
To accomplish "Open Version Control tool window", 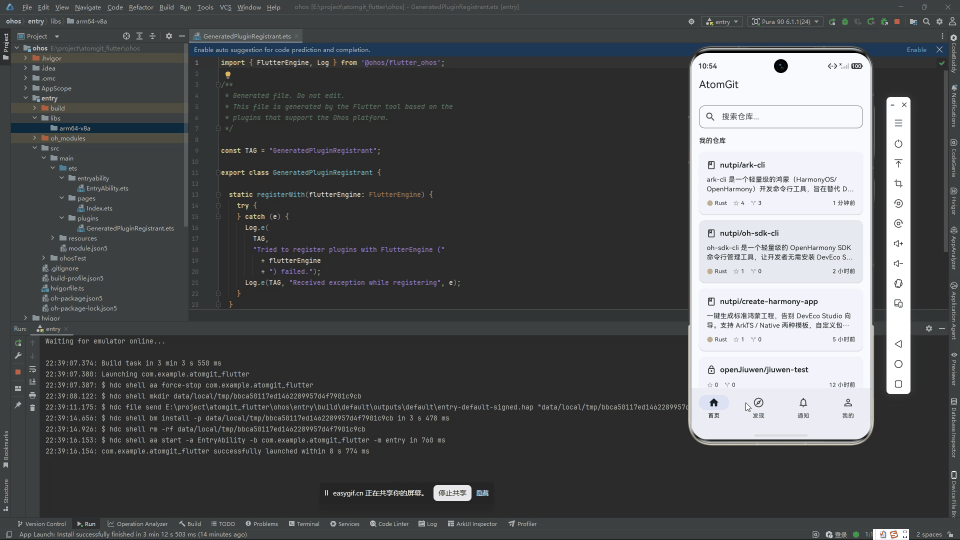I will (x=42, y=524).
